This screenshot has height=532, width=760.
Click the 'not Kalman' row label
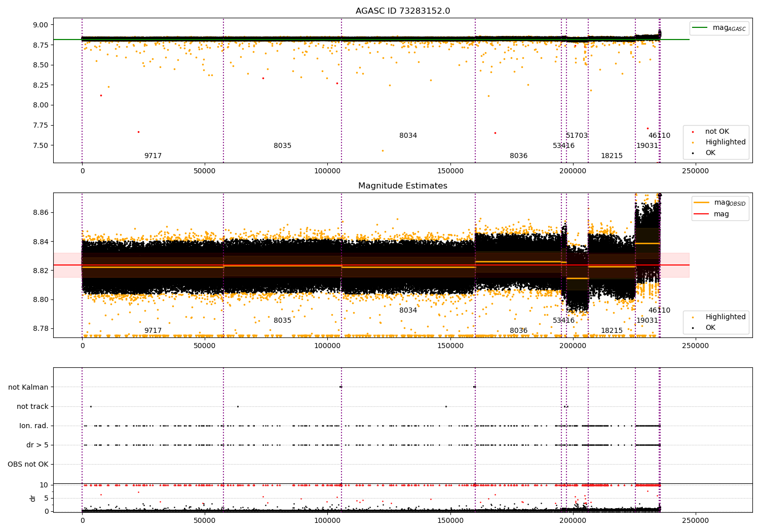[28, 388]
